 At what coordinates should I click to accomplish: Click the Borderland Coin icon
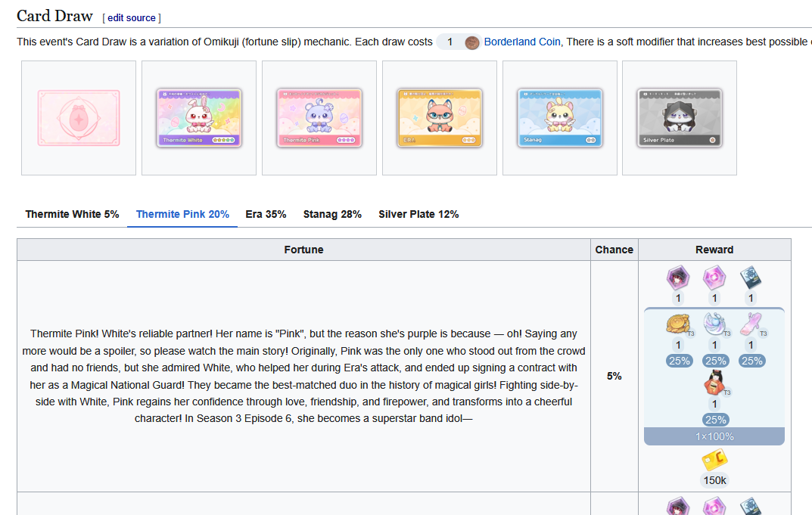click(471, 42)
